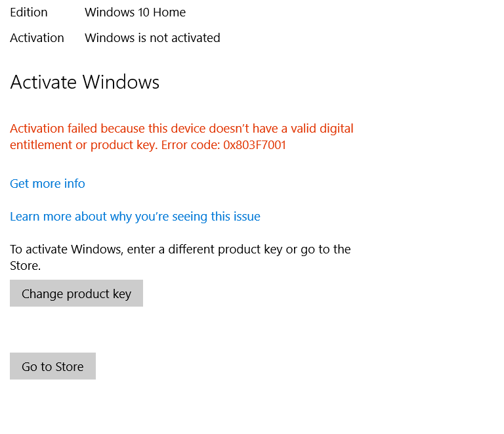Click the red Activation failed message line

182,129
